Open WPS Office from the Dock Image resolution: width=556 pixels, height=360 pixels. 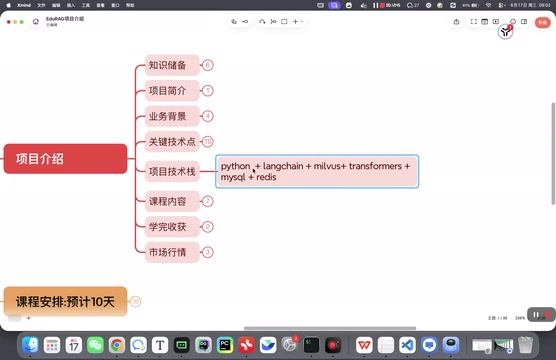click(364, 345)
